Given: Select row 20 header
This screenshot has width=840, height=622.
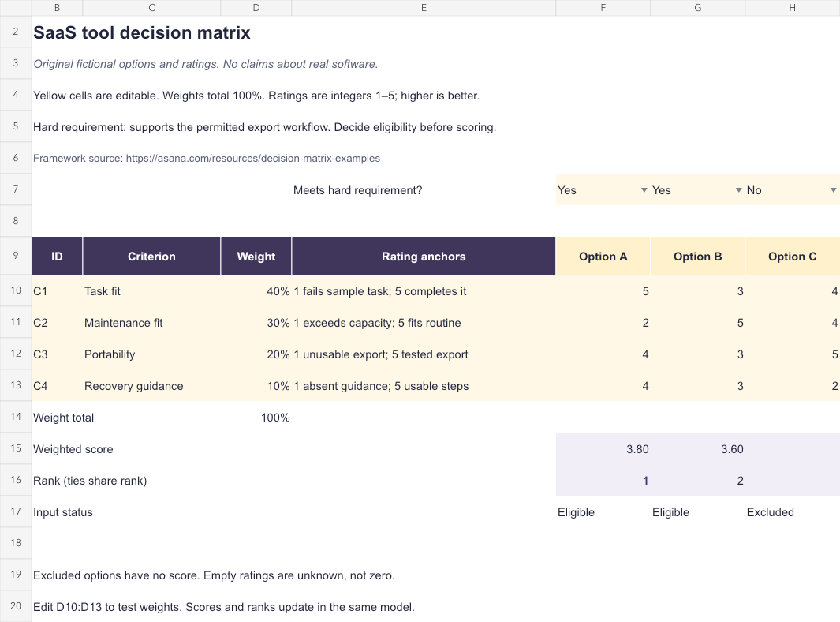Looking at the screenshot, I should point(16,606).
